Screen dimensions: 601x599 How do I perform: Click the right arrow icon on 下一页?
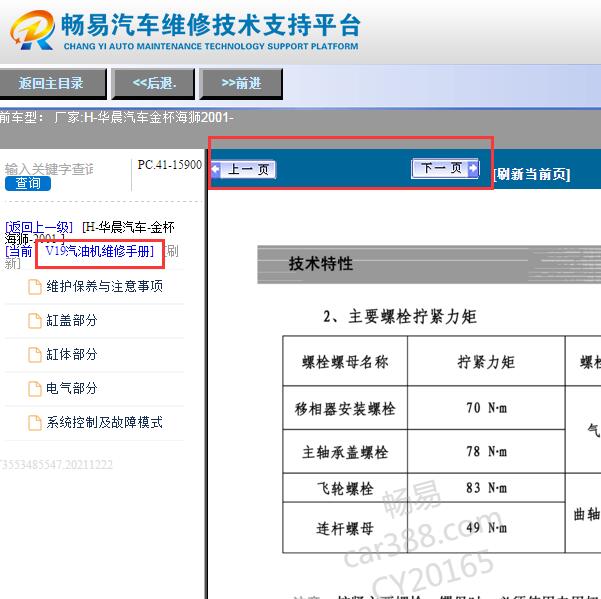473,168
